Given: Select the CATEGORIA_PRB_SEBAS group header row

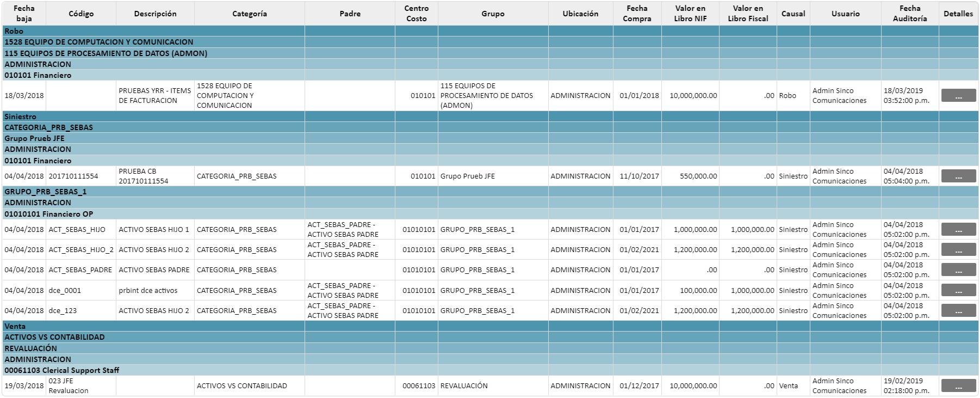Looking at the screenshot, I should pos(490,127).
